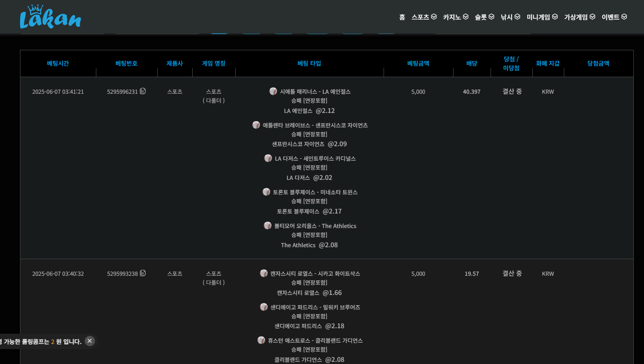Open the 슬롯 menu dropdown
Screen dimensions: 644x364
pyautogui.click(x=484, y=17)
